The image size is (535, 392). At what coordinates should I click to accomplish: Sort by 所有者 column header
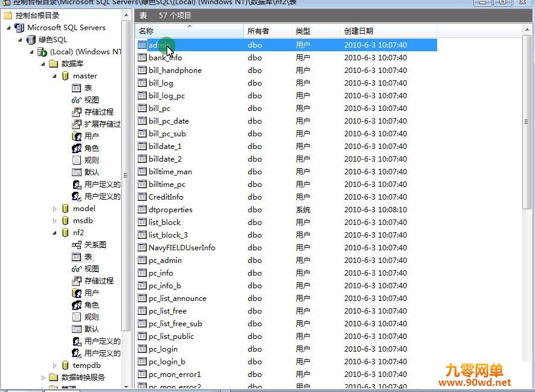click(x=268, y=31)
